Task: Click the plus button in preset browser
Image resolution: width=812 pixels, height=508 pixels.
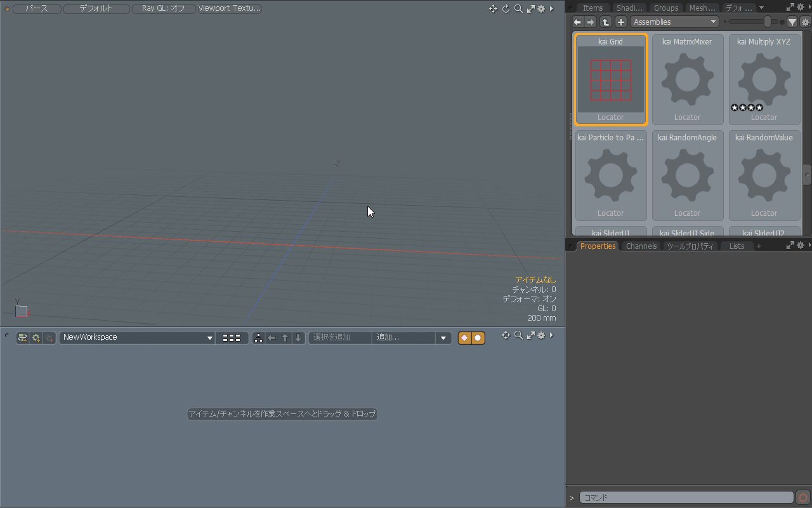Action: click(621, 22)
